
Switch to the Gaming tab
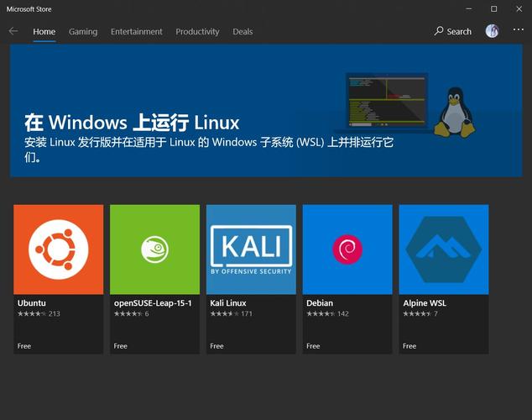point(83,32)
